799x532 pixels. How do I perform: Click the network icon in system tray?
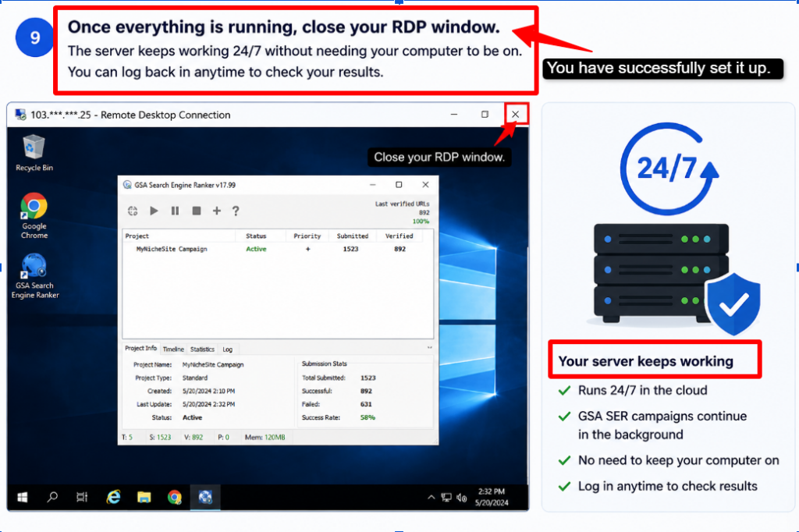click(446, 498)
